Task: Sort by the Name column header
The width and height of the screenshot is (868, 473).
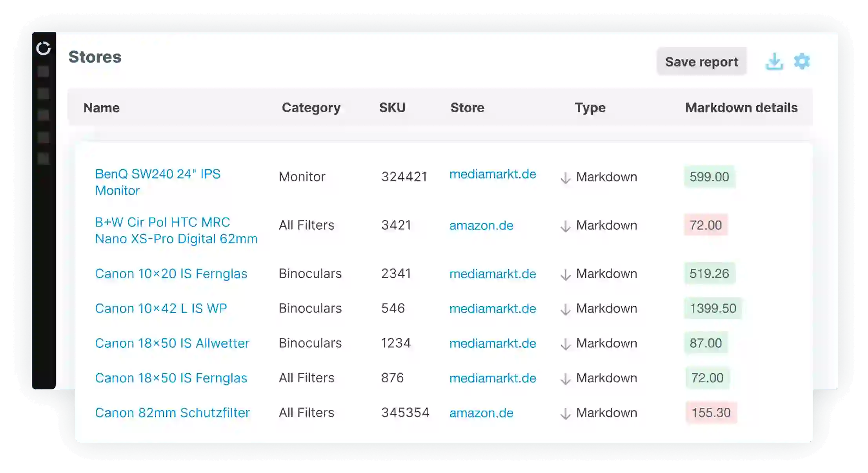Action: point(102,108)
